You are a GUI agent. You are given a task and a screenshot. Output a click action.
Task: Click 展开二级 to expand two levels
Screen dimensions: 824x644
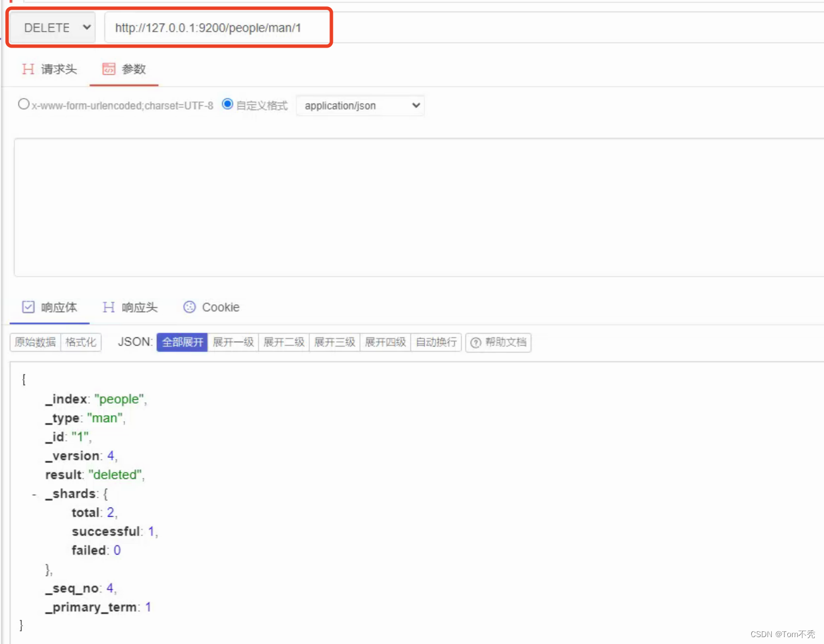pos(284,342)
